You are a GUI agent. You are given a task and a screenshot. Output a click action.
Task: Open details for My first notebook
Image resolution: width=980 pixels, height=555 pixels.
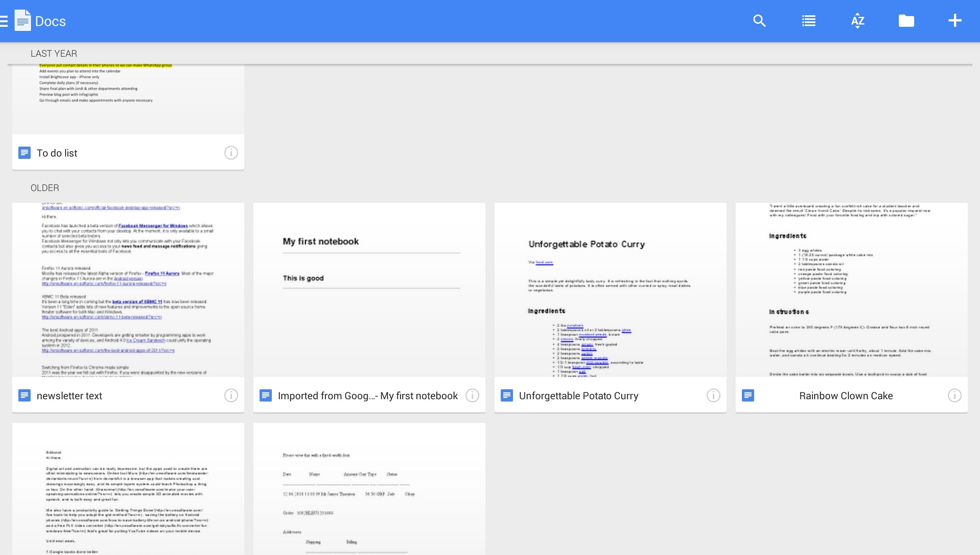[x=472, y=395]
